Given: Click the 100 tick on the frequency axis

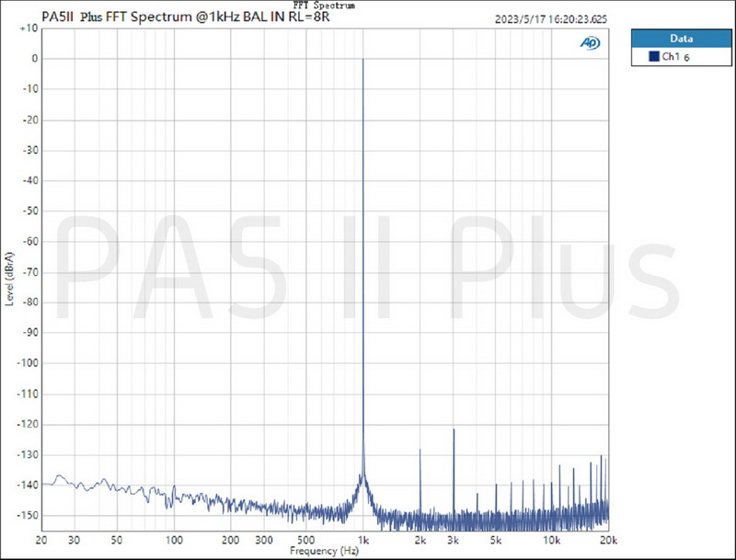Looking at the screenshot, I should (x=174, y=539).
